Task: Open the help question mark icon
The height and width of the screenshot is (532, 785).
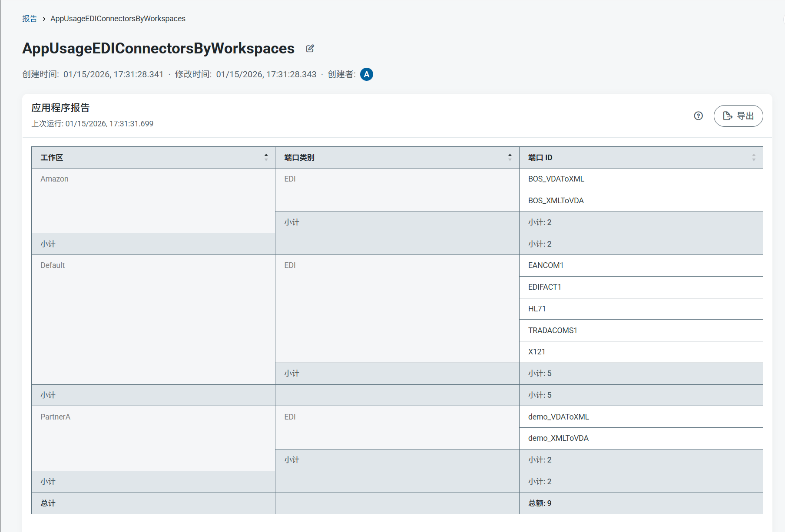Action: click(698, 116)
